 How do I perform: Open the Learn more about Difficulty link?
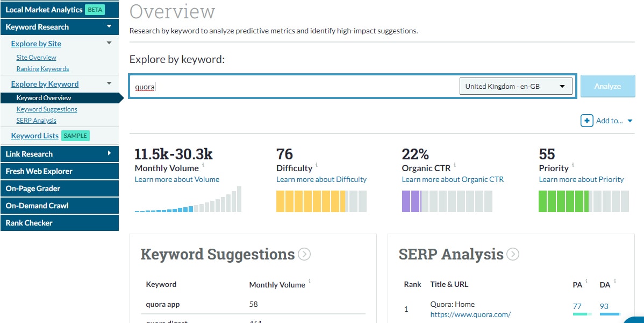(x=321, y=179)
